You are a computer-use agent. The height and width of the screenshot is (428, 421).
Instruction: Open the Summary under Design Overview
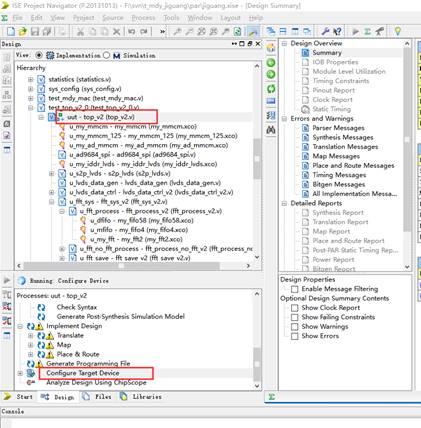pos(327,53)
